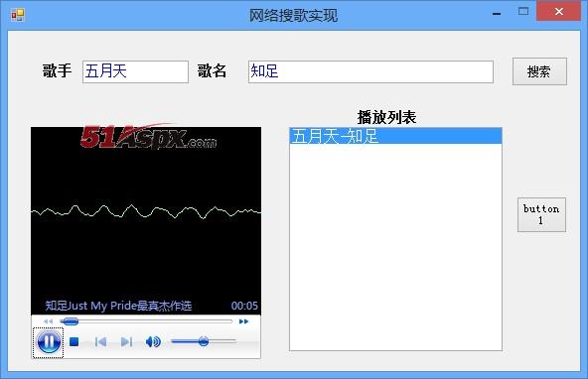The height and width of the screenshot is (379, 588).
Task: Click the 搜索 search button
Action: pos(539,71)
